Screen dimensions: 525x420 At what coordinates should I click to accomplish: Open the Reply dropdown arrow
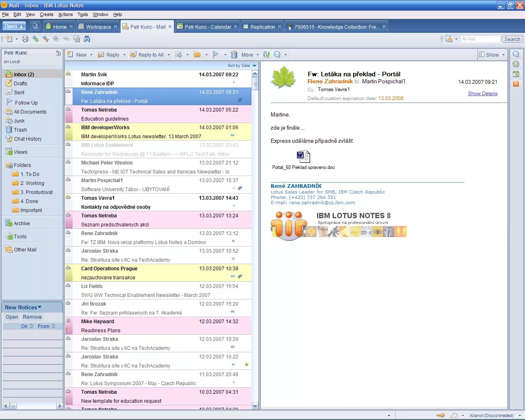click(x=124, y=55)
